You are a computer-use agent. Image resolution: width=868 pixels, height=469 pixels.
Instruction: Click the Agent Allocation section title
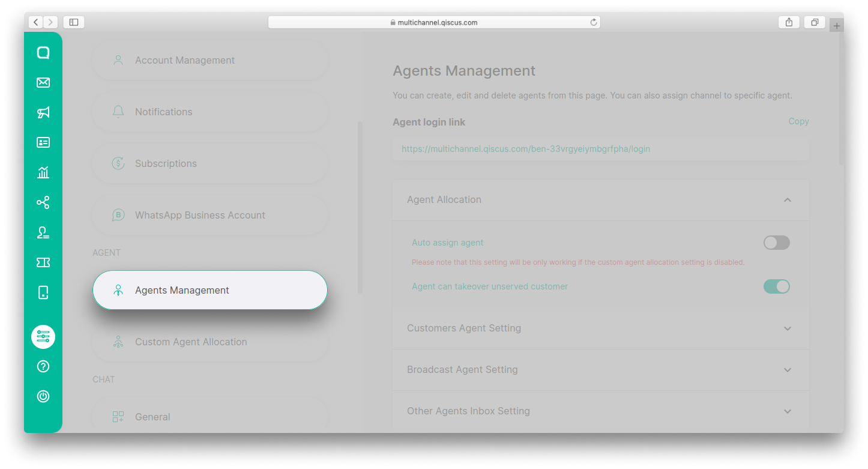[444, 200]
